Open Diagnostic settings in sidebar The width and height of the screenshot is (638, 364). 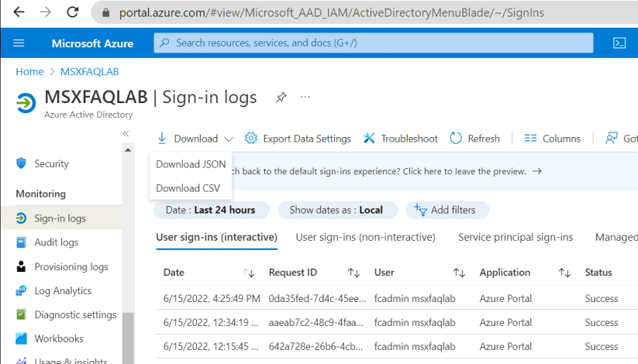tap(75, 314)
